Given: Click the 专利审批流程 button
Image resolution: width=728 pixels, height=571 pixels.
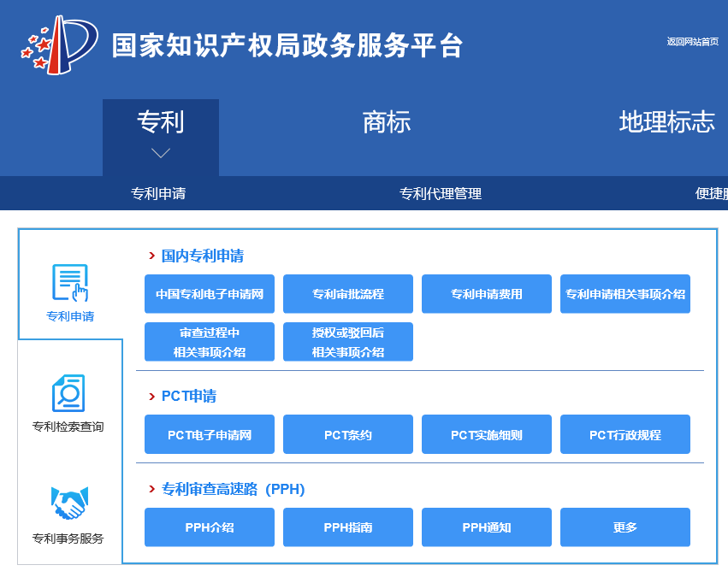Looking at the screenshot, I should (348, 294).
